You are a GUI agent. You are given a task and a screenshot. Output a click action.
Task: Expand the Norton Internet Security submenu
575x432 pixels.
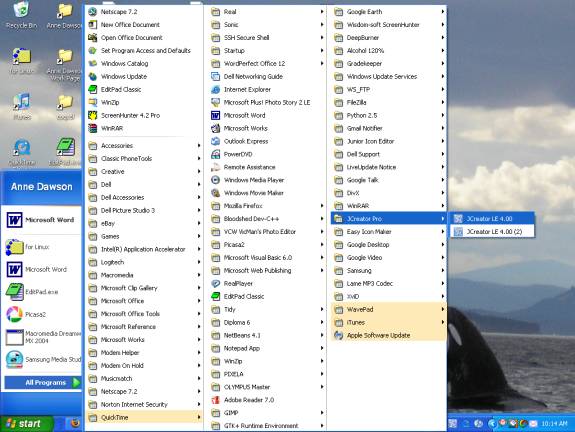coord(144,404)
